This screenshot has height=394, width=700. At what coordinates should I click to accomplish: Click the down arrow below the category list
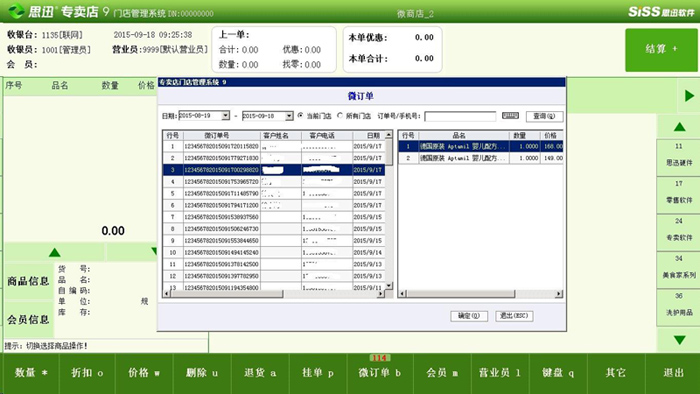(x=679, y=340)
